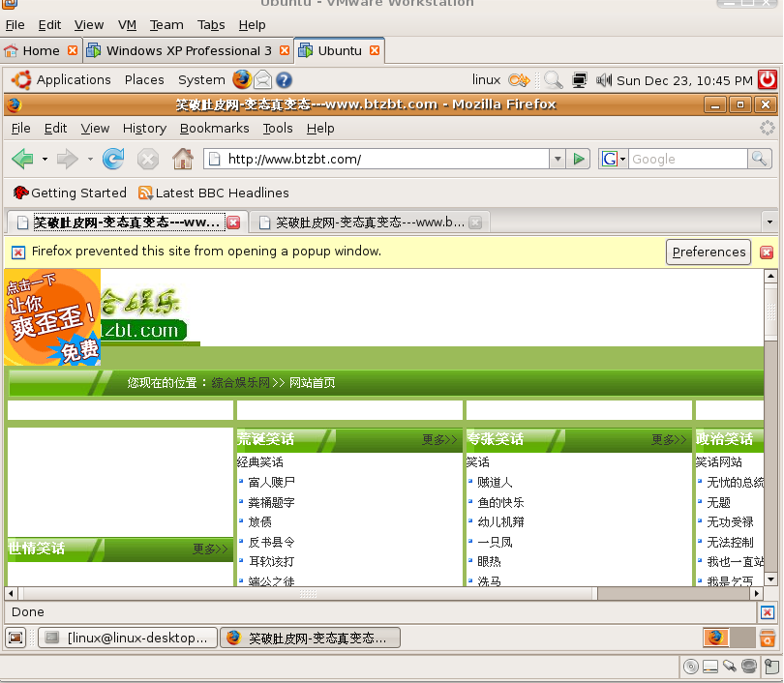This screenshot has height=683, width=784.
Task: Click the network monitor icon in the panel
Action: pyautogui.click(x=580, y=80)
